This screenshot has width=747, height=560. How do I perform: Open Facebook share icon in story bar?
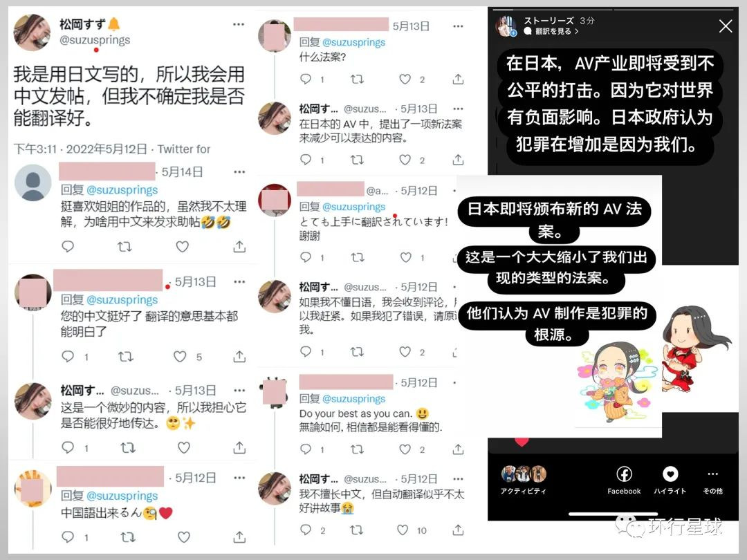click(x=624, y=474)
